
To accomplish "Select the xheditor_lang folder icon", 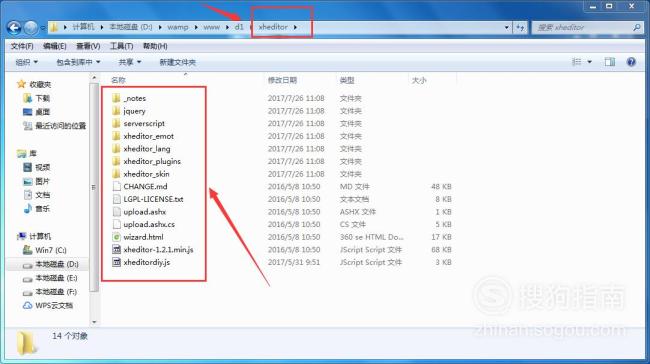I will pos(116,148).
